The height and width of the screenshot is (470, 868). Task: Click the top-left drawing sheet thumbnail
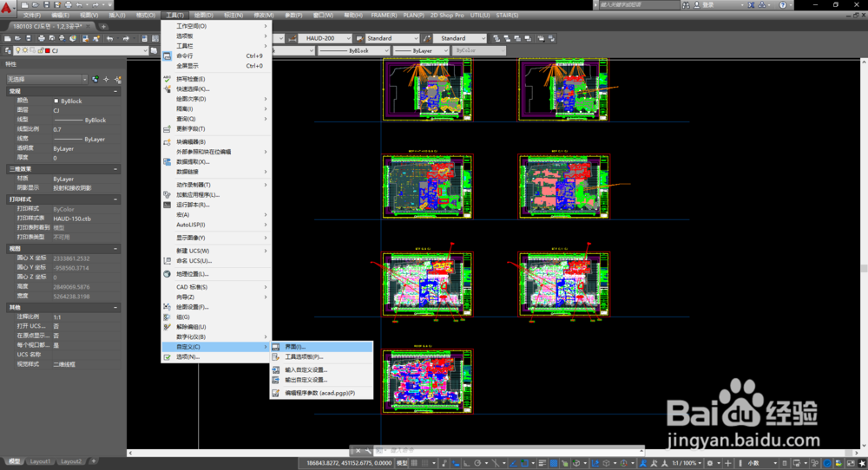click(427, 89)
